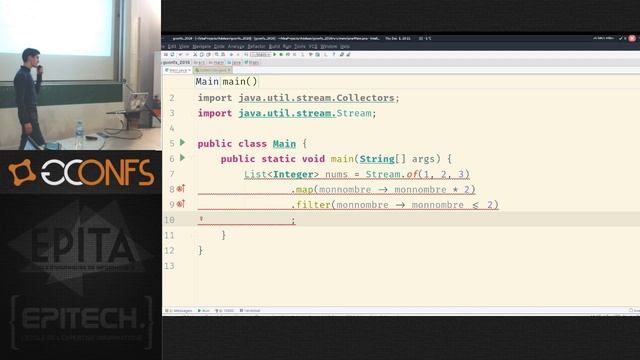The image size is (640, 360).
Task: Click the intention bulb on line 10
Action: pyautogui.click(x=201, y=219)
